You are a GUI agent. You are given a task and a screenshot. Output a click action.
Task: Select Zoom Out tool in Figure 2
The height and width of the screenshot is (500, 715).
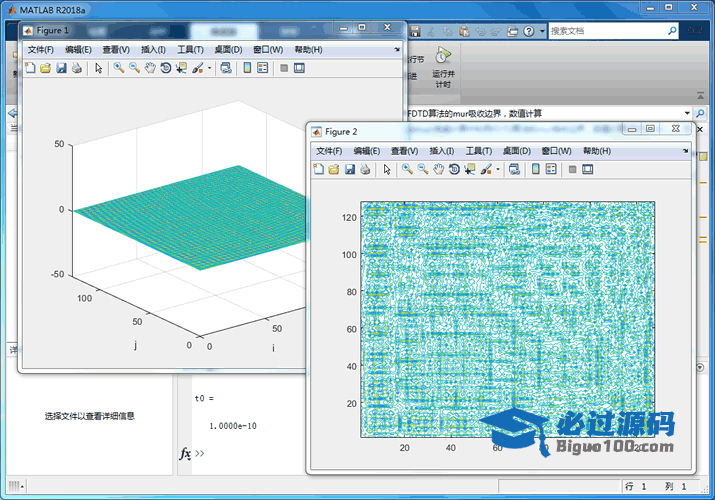point(423,169)
